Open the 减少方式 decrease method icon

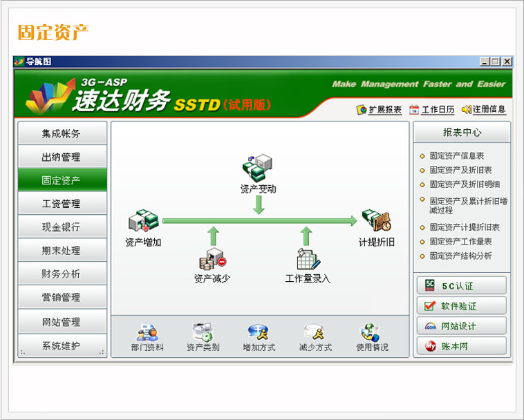(315, 332)
